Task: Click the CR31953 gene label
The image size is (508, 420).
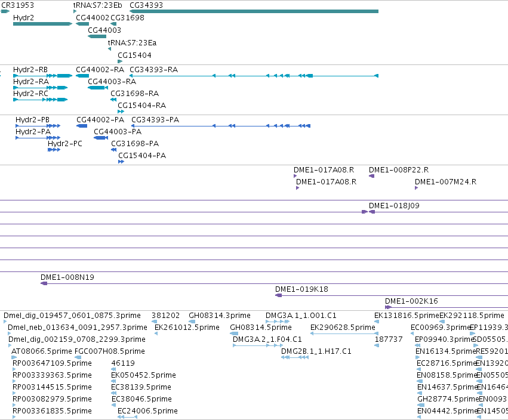Action: 17,5
